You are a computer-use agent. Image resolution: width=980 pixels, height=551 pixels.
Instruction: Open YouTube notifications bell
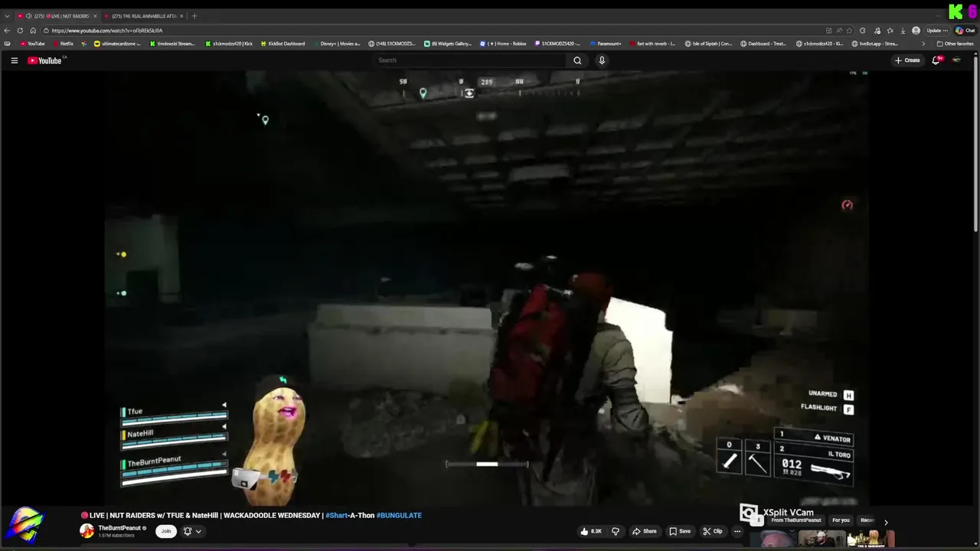click(936, 60)
